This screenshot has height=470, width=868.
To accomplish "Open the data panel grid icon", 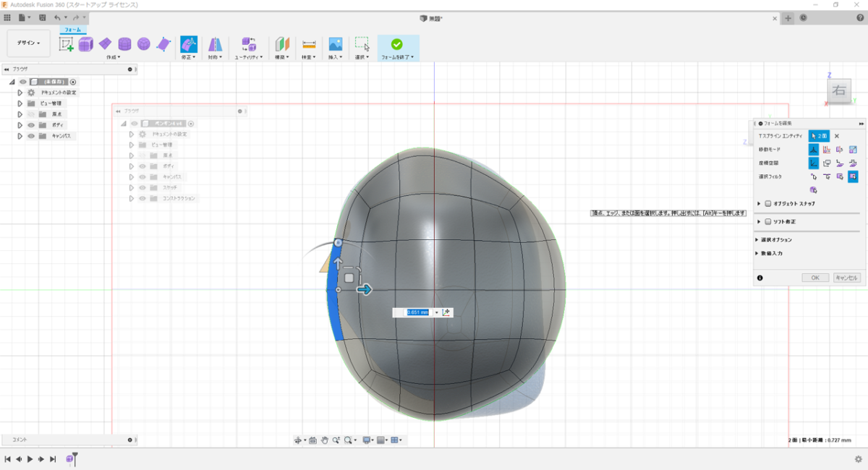I will tap(7, 17).
